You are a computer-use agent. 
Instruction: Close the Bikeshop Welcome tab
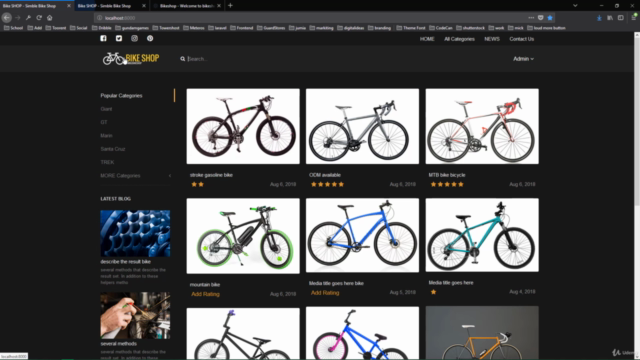tap(219, 6)
